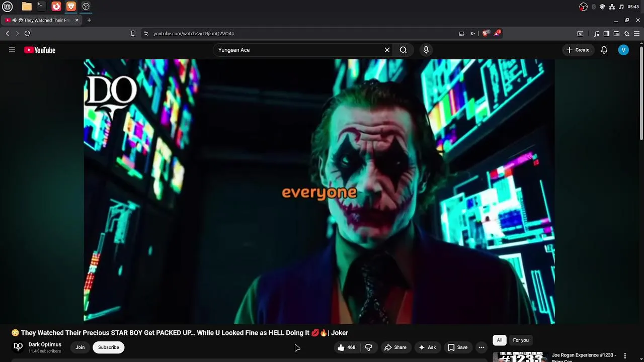Start voice search with microphone
The height and width of the screenshot is (362, 644).
tap(426, 50)
